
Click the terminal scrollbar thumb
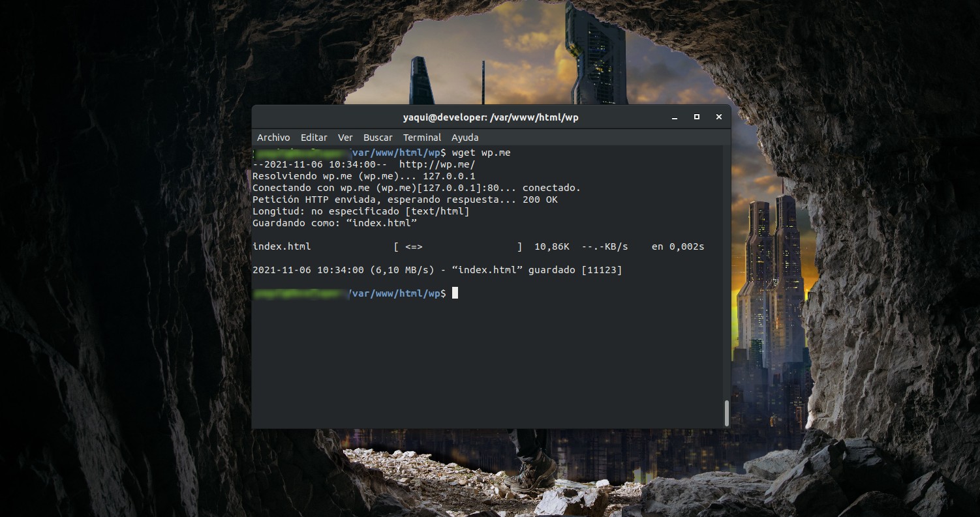pos(726,413)
